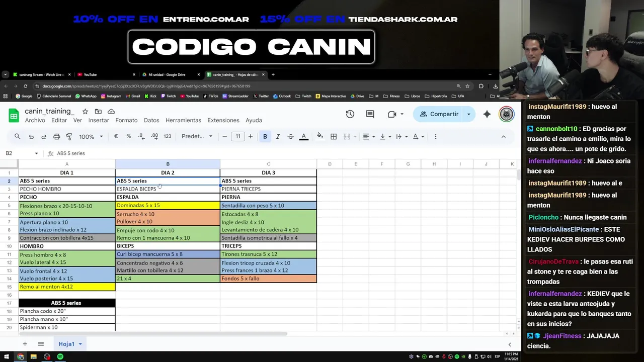Image resolution: width=644 pixels, height=362 pixels.
Task: Open the Formato menu
Action: (126, 120)
